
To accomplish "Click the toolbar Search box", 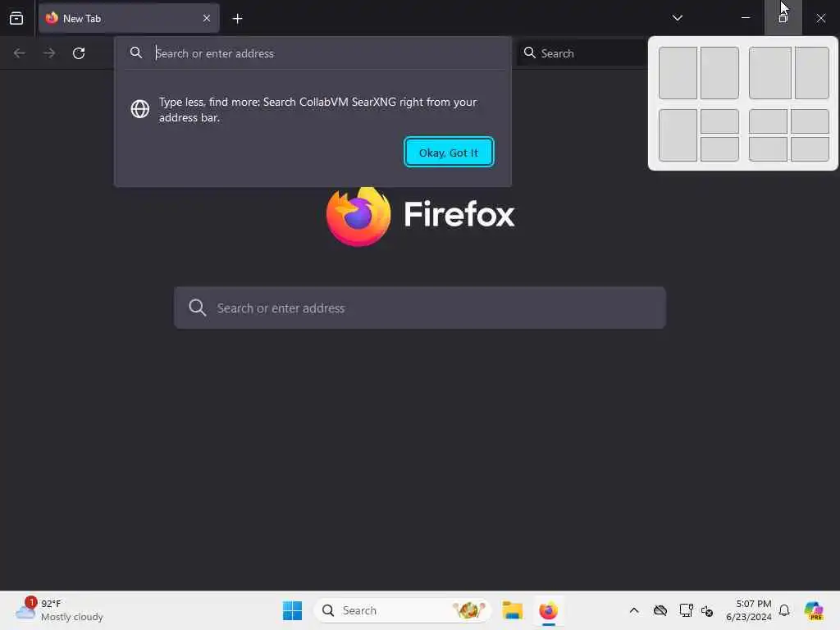I will click(x=582, y=53).
